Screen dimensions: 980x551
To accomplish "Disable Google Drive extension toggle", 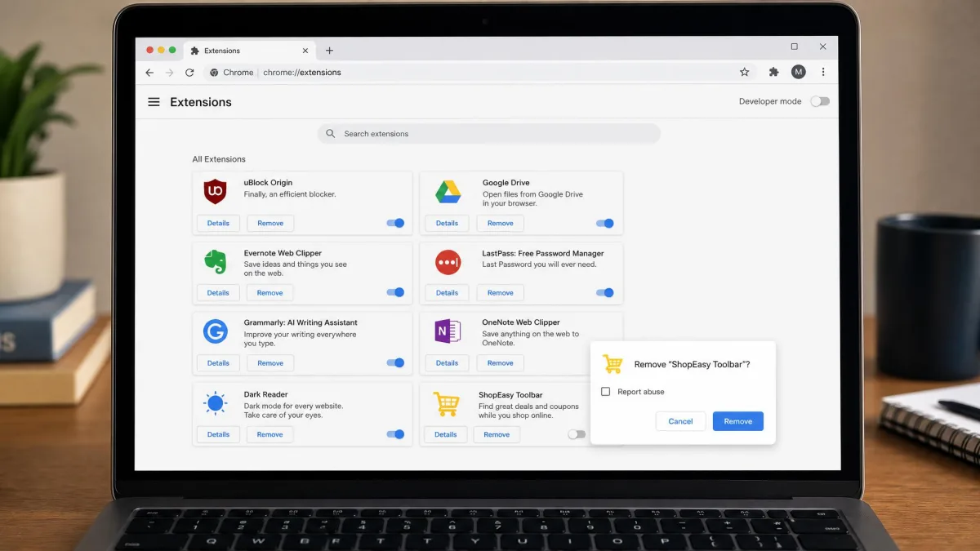I will (x=605, y=223).
